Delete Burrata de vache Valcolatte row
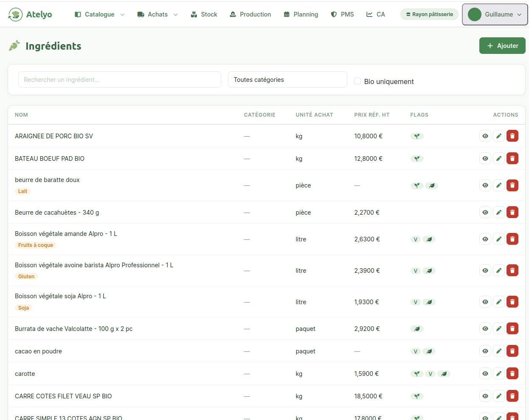The width and height of the screenshot is (529, 420). coord(512,329)
